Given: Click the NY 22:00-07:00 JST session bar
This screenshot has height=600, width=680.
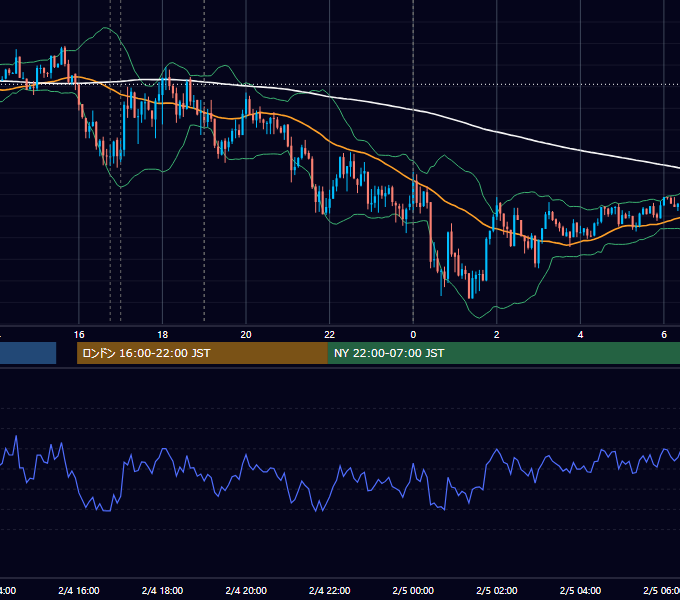Looking at the screenshot, I should [503, 353].
